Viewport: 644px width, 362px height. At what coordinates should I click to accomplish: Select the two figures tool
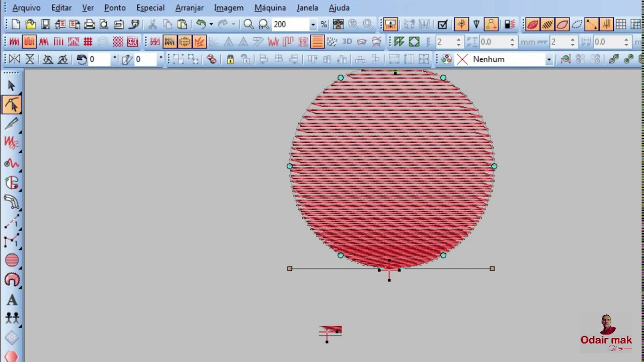(12, 318)
